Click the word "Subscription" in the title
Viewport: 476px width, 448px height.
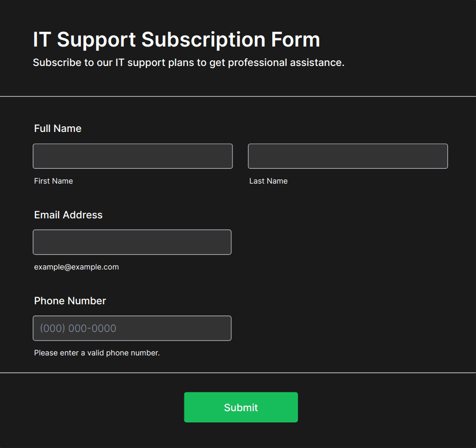click(x=203, y=39)
